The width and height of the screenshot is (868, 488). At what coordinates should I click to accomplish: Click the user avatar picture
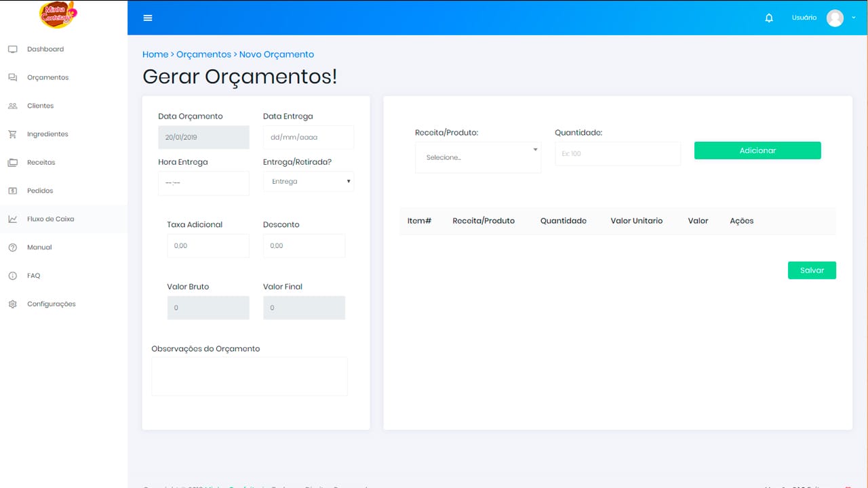(x=835, y=18)
